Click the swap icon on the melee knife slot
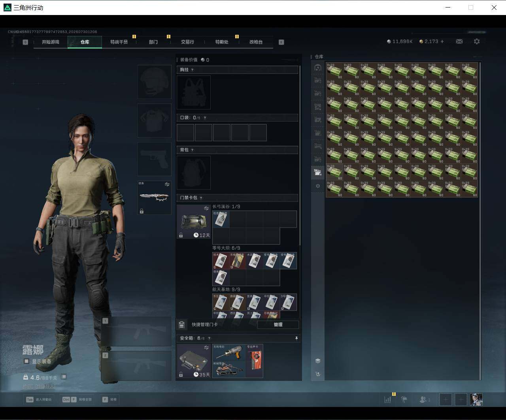506x420 pixels. coord(167,185)
